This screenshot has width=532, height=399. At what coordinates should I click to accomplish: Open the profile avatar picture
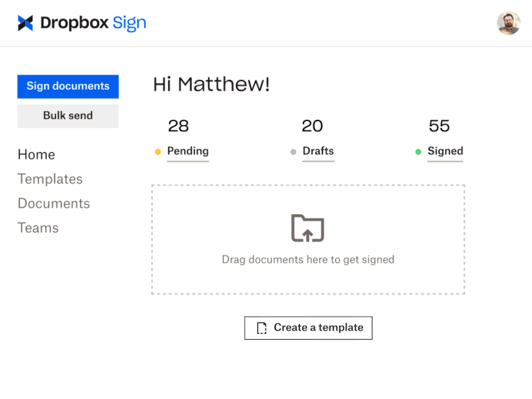click(509, 23)
